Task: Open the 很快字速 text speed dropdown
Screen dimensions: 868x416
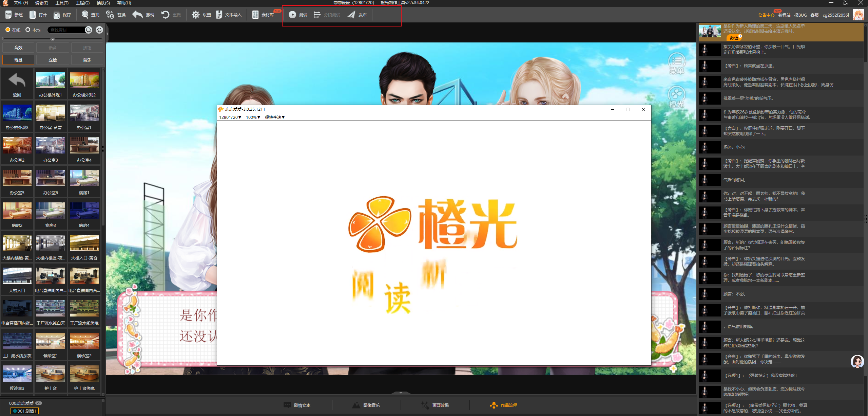Action: (274, 117)
